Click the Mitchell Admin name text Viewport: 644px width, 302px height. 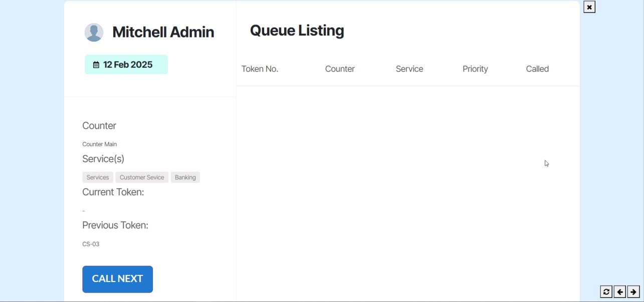coord(163,32)
